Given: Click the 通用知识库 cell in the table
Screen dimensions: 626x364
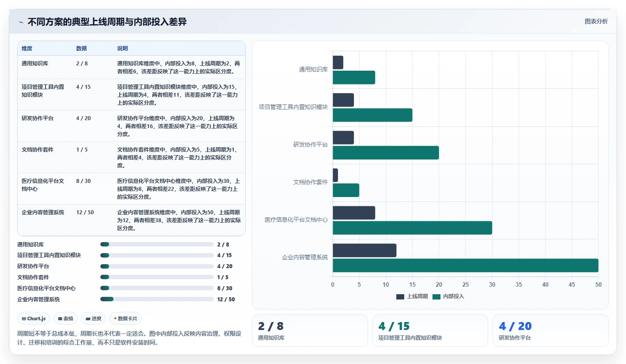Looking at the screenshot, I should point(35,63).
